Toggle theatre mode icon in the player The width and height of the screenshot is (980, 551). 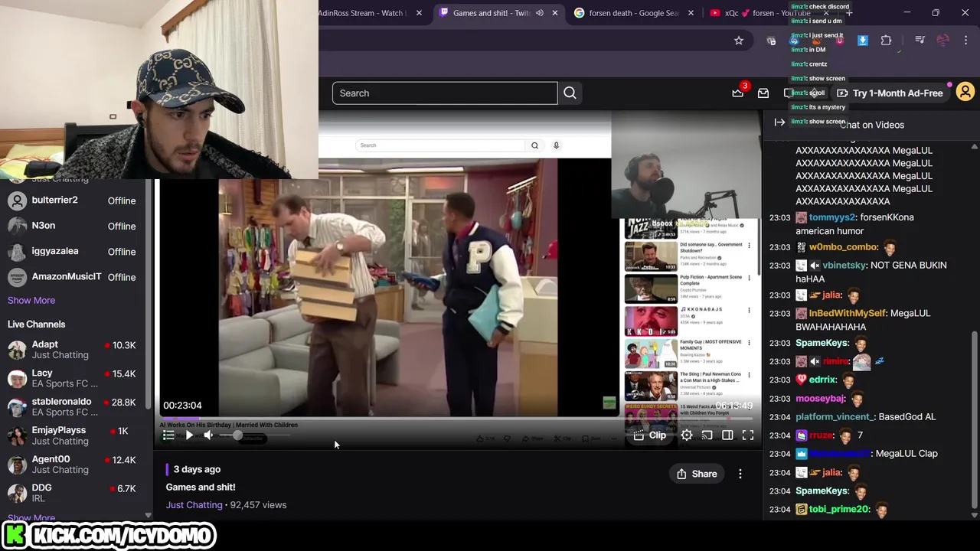(727, 435)
